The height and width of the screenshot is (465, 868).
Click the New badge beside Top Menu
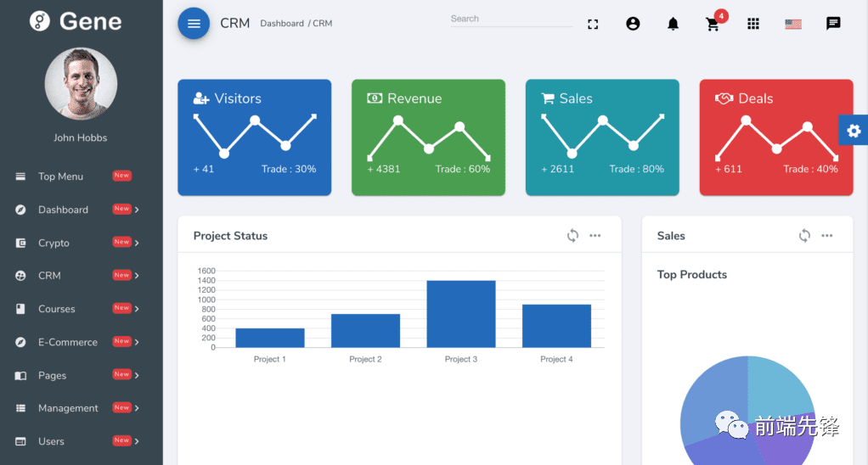click(121, 176)
